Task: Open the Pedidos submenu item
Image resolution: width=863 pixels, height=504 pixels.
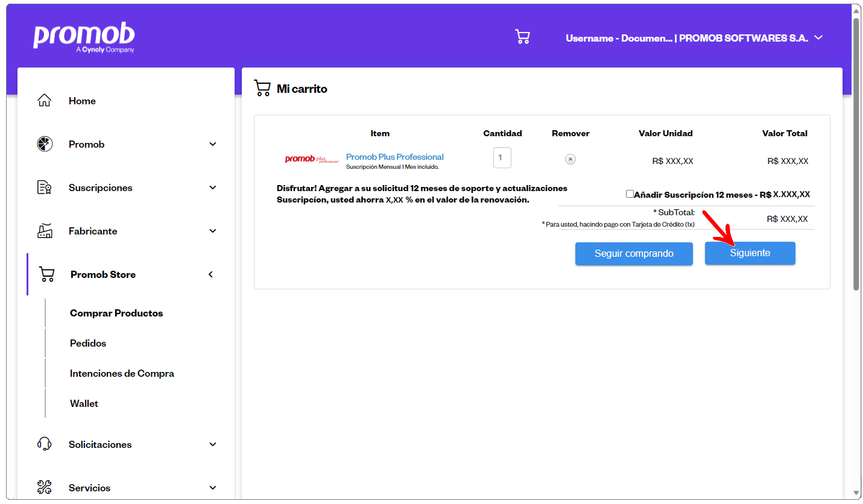Action: point(88,343)
